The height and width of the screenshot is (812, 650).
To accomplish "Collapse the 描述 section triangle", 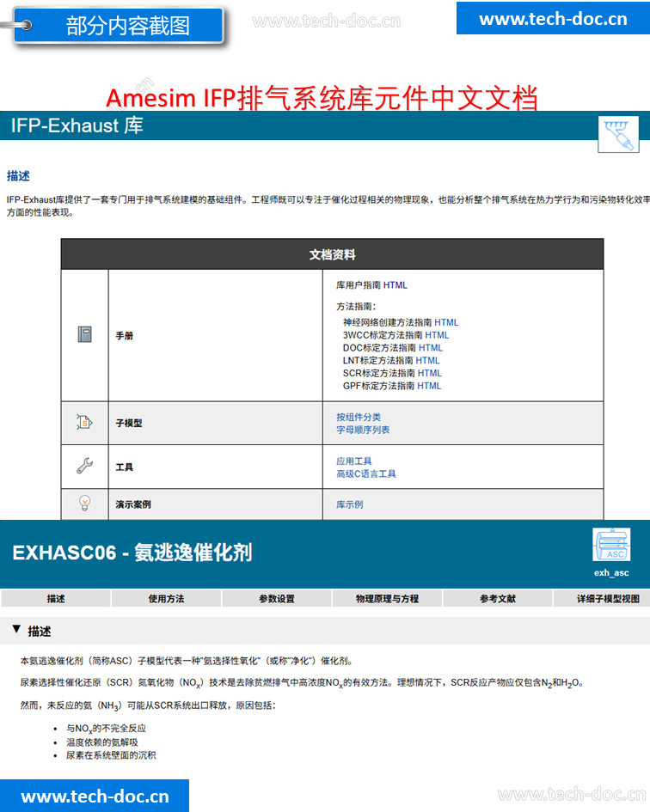I will coord(16,629).
